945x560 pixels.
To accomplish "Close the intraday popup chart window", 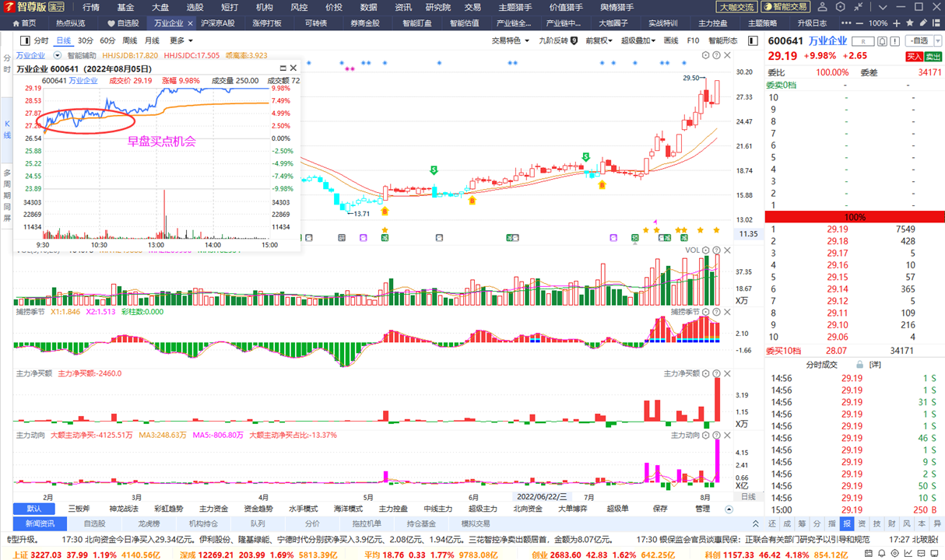I will (293, 68).
